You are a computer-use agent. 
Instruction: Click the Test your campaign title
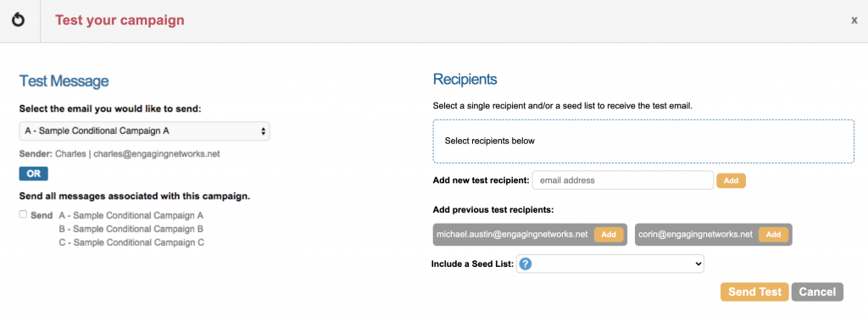120,21
